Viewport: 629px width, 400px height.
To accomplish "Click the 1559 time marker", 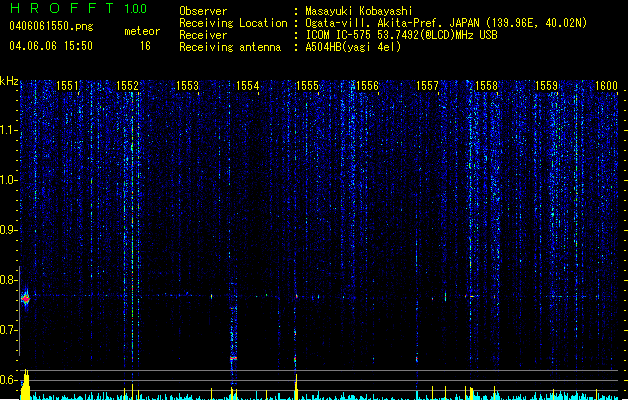I will [546, 86].
